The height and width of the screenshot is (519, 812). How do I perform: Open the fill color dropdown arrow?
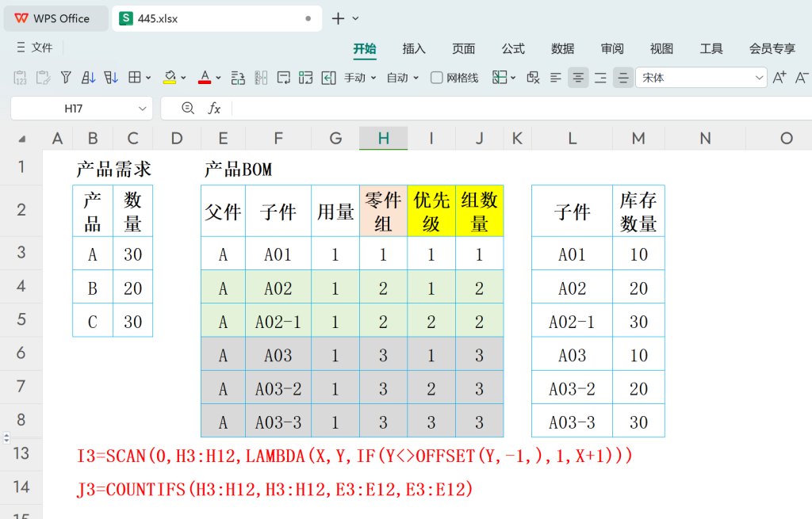183,78
